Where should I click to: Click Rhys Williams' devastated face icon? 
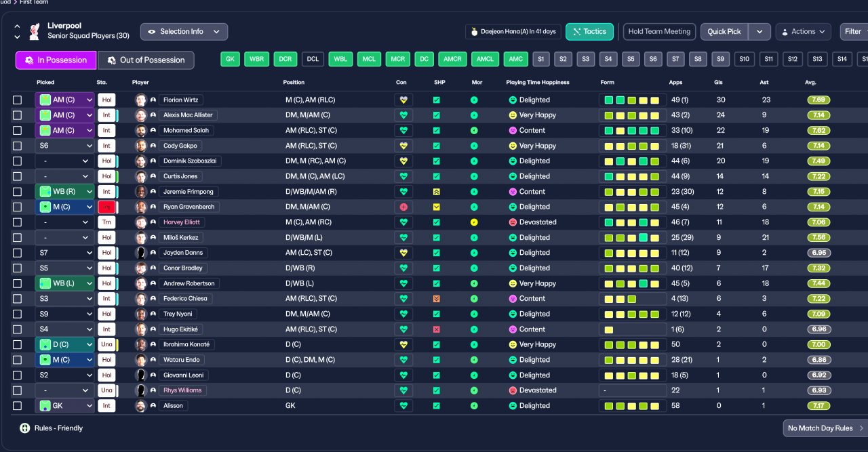pos(513,390)
